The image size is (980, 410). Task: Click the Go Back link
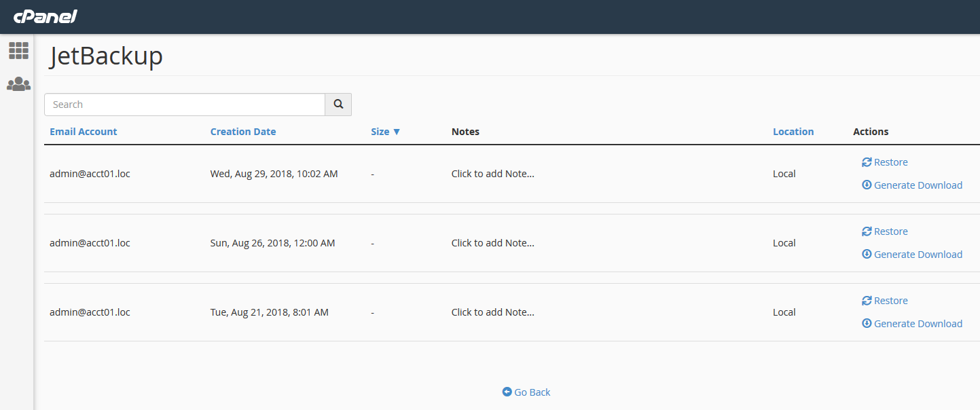coord(526,392)
